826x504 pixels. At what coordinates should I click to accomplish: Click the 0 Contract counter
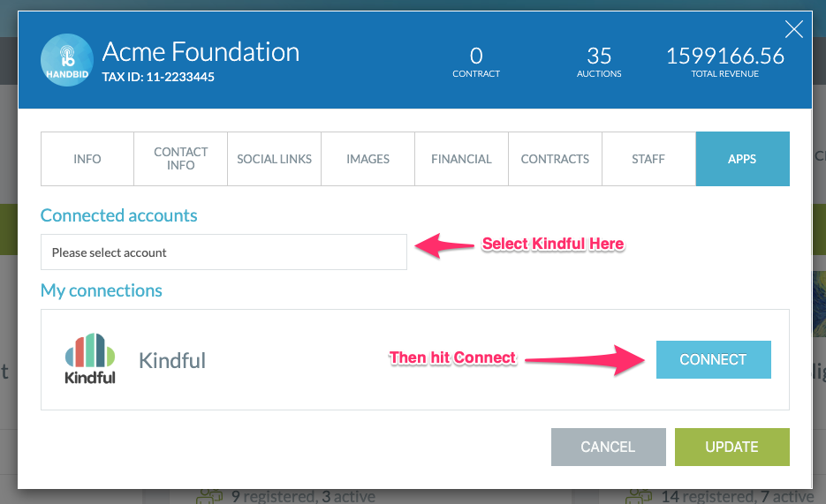point(476,62)
